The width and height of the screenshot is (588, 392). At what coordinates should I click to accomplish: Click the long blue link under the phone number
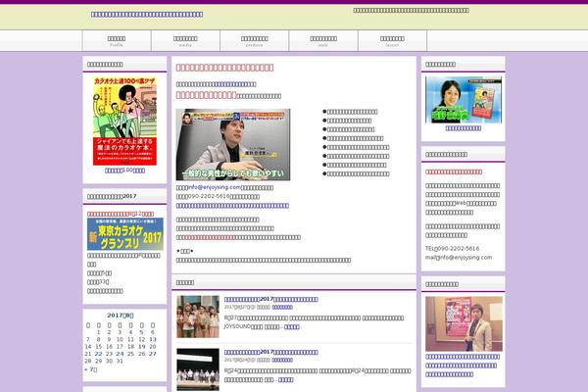pyautogui.click(x=232, y=206)
